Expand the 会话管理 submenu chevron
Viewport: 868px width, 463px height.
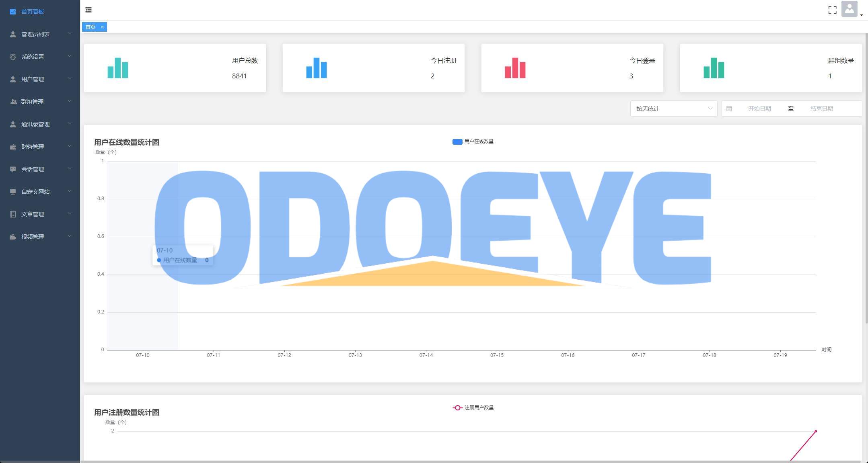pyautogui.click(x=69, y=168)
